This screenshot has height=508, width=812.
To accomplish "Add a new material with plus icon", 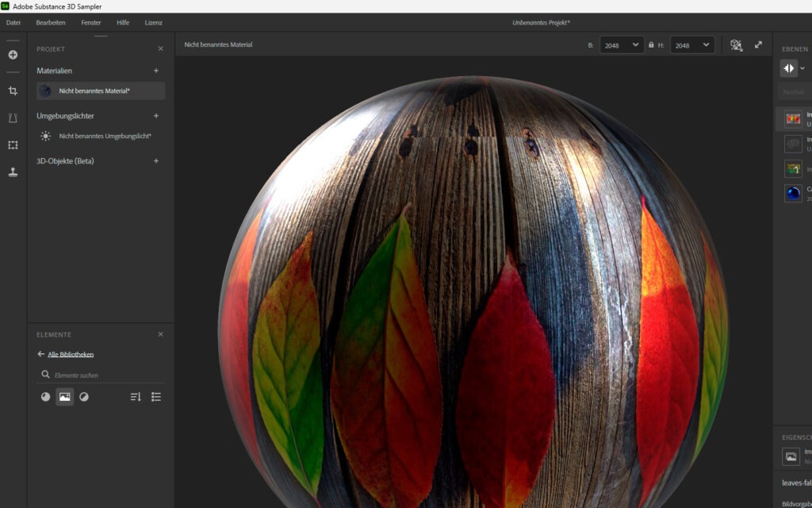I will pyautogui.click(x=156, y=71).
